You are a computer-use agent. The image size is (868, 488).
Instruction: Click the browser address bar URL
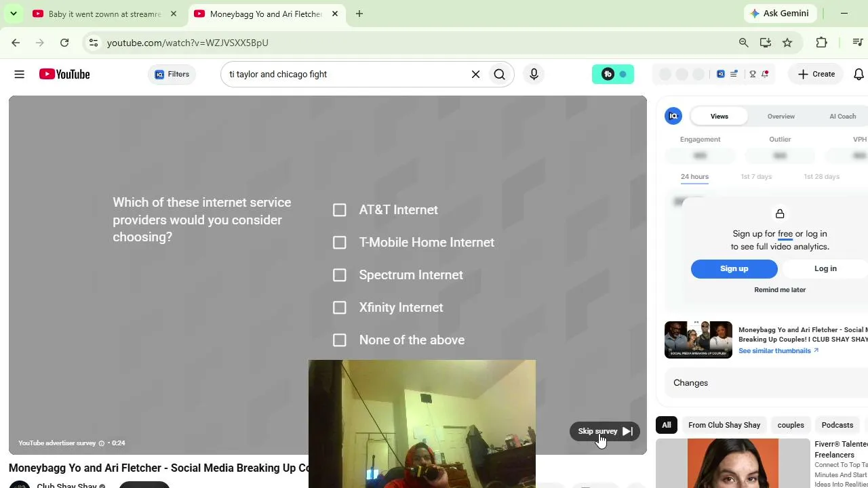click(x=188, y=43)
